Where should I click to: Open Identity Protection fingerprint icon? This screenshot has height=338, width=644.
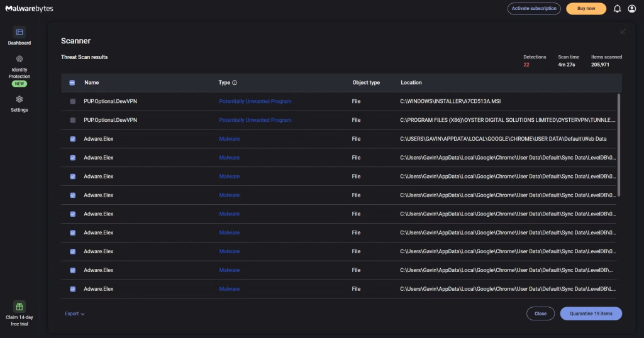pos(19,59)
